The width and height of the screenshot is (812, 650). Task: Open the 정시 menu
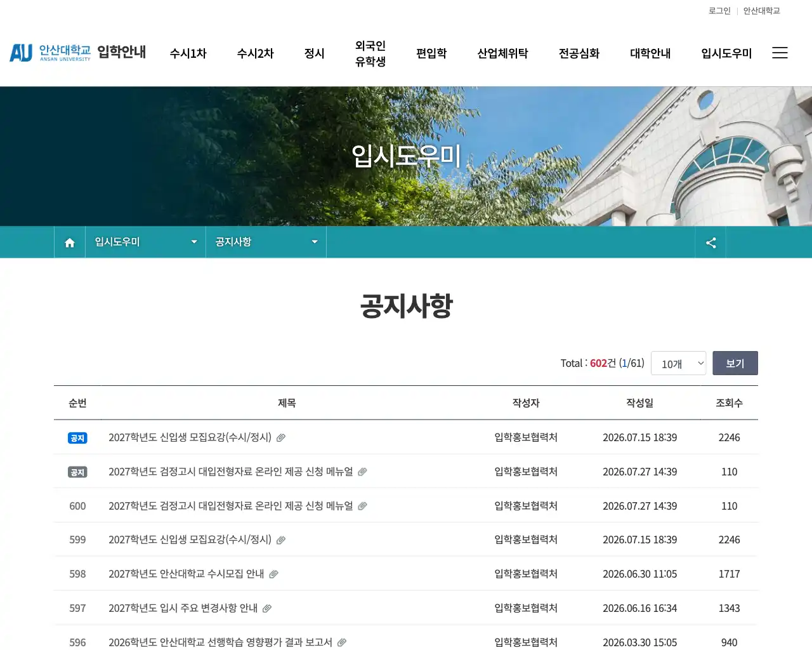[x=315, y=53]
